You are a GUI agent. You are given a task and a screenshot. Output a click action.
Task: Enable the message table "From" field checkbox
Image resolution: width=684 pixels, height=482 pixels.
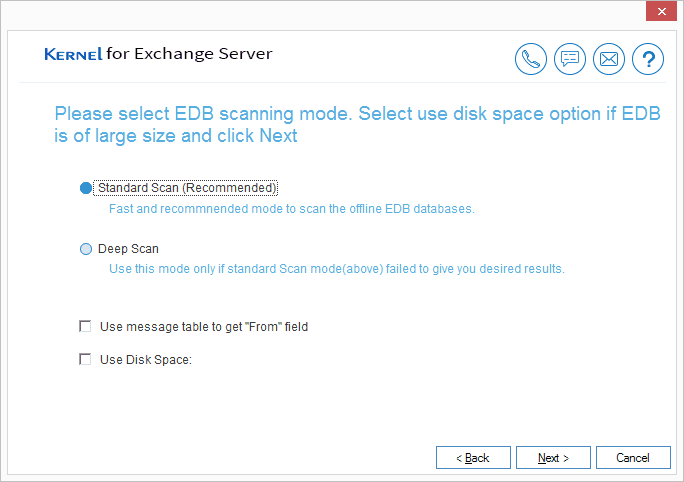(x=85, y=326)
